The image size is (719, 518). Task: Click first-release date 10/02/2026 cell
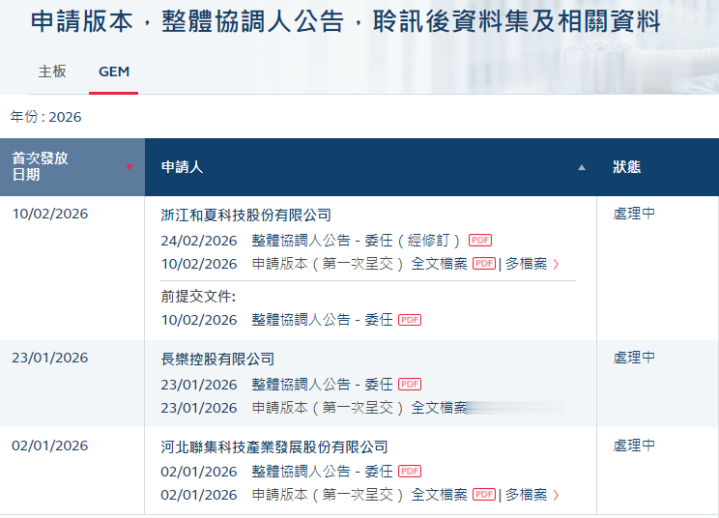click(50, 214)
